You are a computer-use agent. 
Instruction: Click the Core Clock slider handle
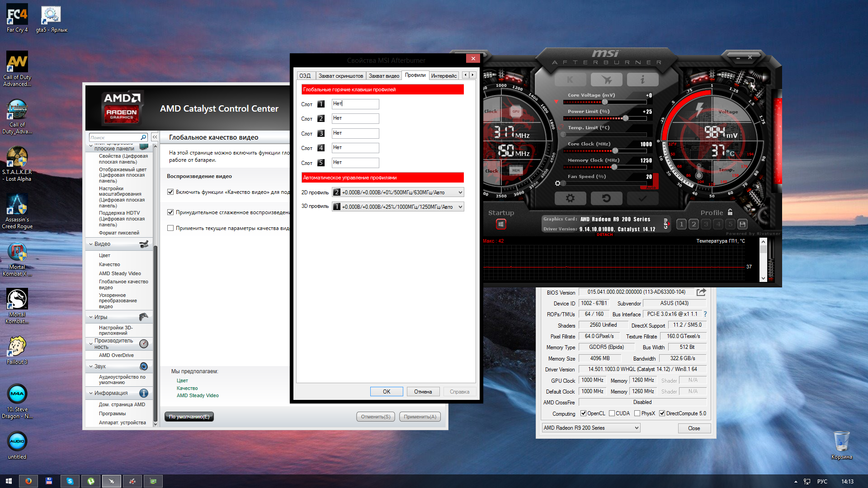pos(615,151)
